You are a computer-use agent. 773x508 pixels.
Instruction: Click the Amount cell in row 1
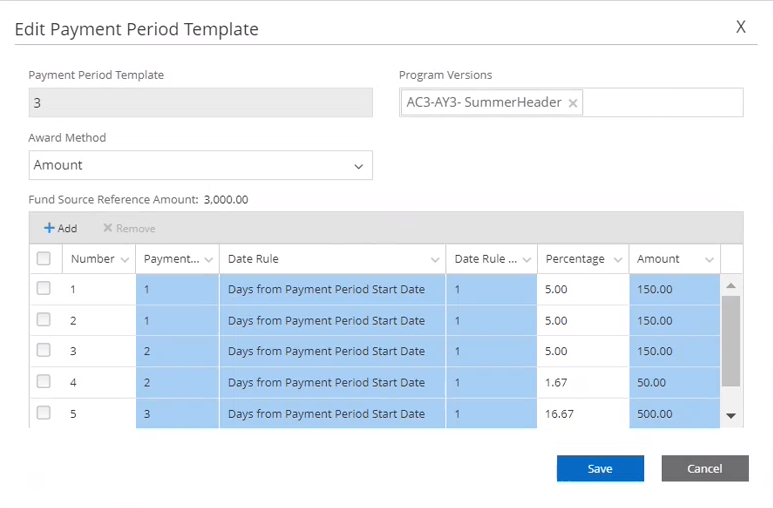674,289
